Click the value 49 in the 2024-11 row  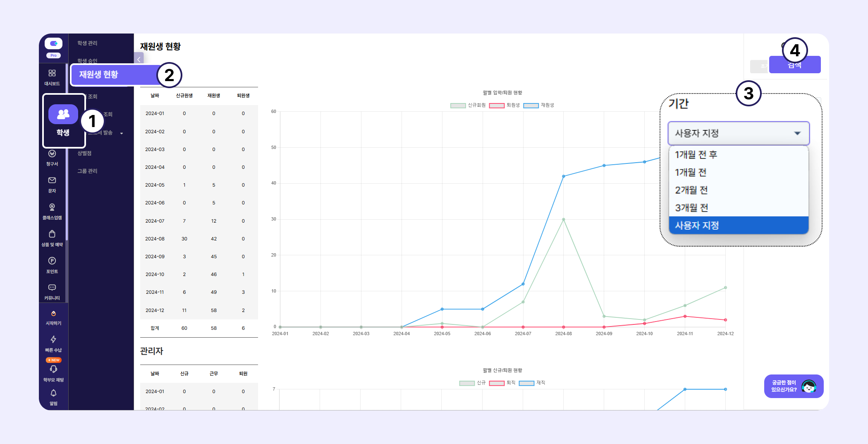(x=214, y=292)
